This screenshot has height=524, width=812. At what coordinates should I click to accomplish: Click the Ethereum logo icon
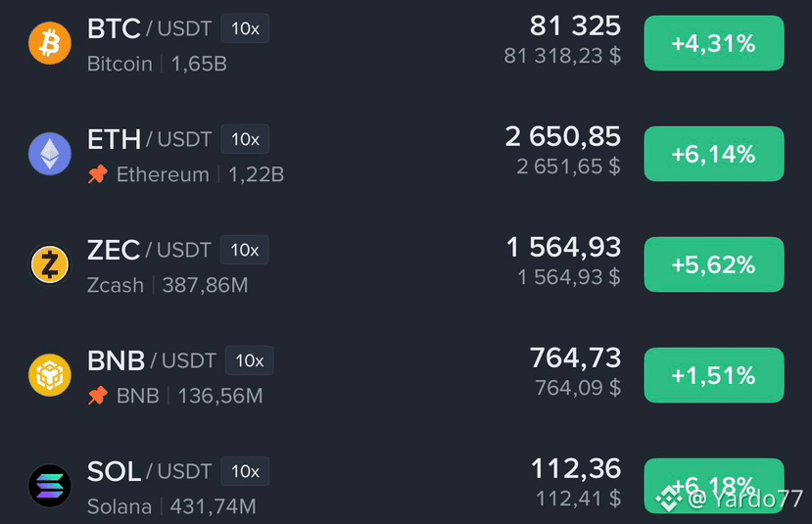(x=50, y=154)
